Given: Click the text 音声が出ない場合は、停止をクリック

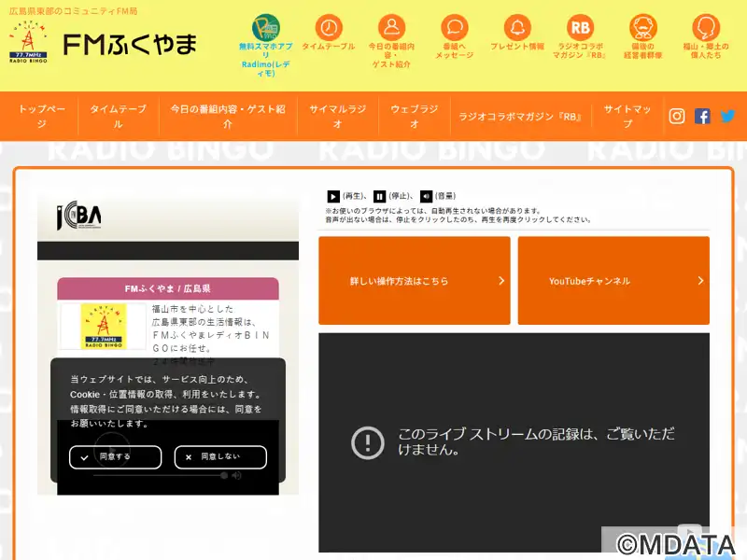Looking at the screenshot, I should [x=458, y=219].
